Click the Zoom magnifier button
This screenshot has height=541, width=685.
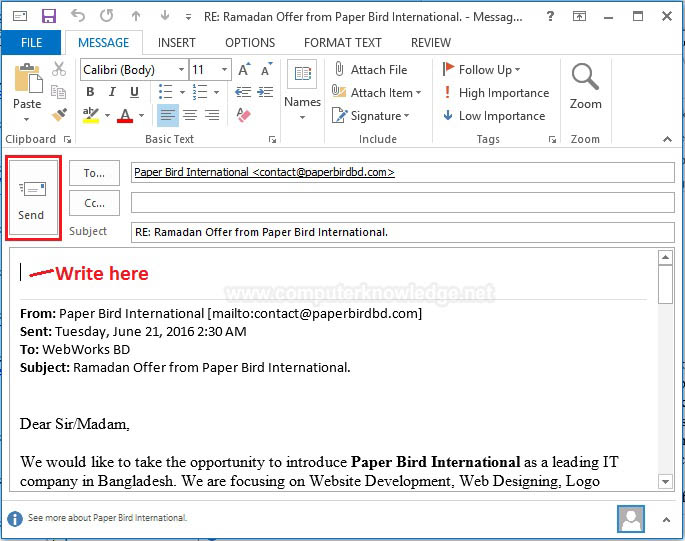(585, 87)
